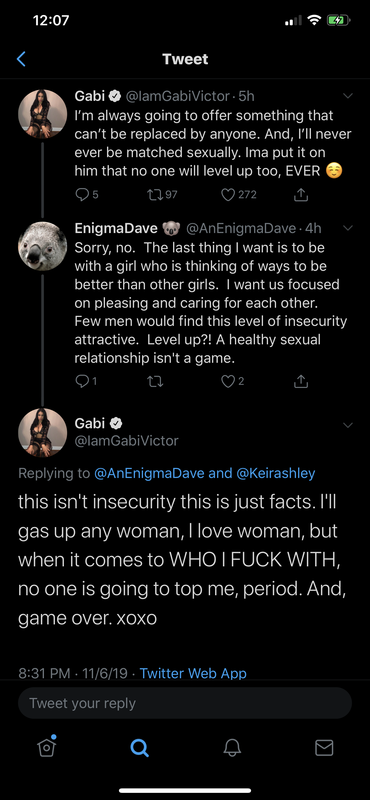
Task: Expand options chevron on Gabi's main tweet
Action: [x=348, y=425]
